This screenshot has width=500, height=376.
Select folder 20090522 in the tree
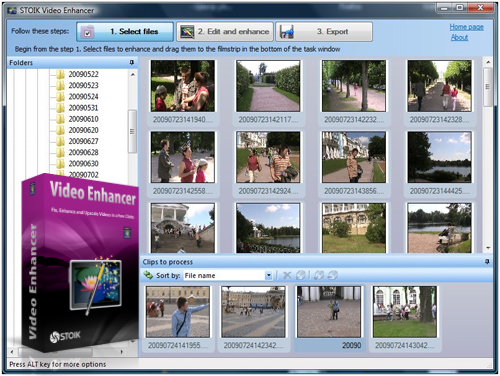coord(84,74)
